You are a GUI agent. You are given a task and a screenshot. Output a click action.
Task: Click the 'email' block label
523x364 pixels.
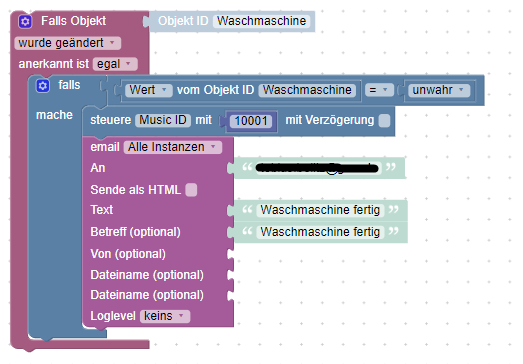[105, 147]
